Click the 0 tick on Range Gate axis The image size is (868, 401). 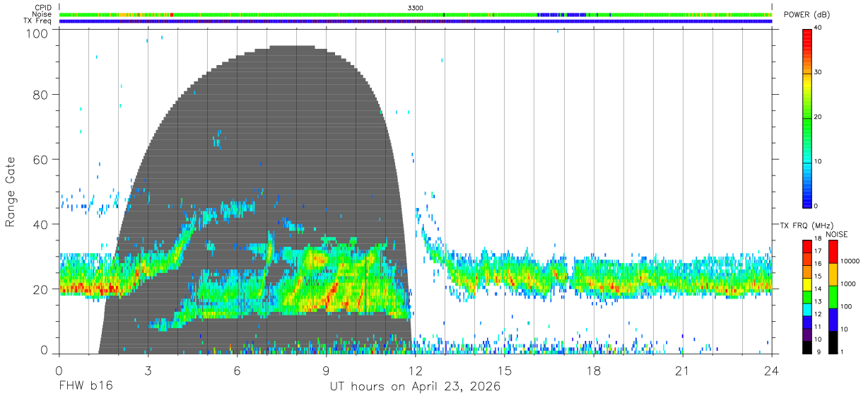click(x=44, y=349)
